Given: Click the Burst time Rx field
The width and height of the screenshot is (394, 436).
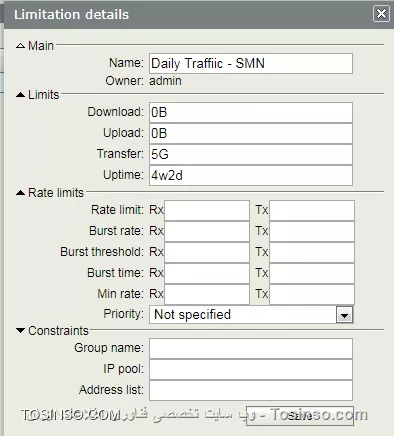Looking at the screenshot, I should tap(207, 273).
